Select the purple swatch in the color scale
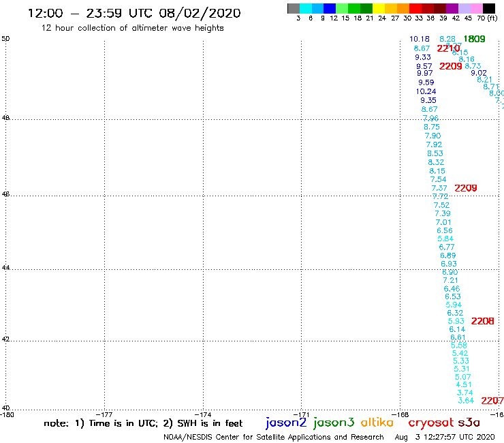Image resolution: width=504 pixels, height=443 pixels. coord(452,9)
